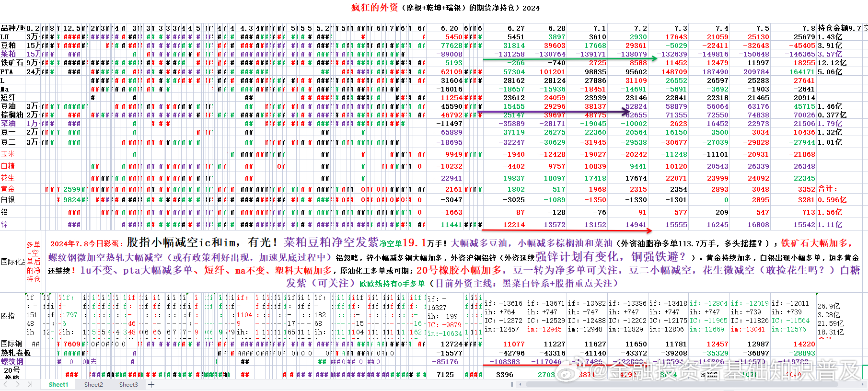Select the note cell 多单-空单后的净持仓
868x391 pixels.
tap(34, 262)
